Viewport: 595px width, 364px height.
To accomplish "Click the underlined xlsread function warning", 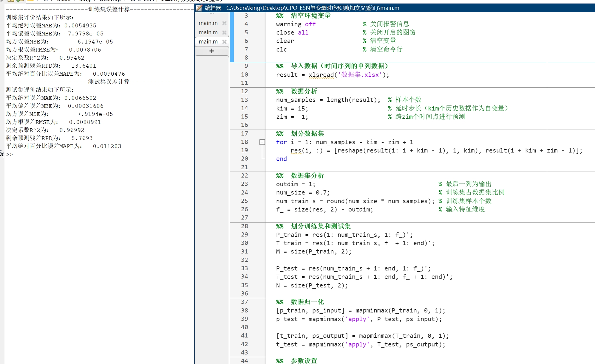I will point(321,75).
